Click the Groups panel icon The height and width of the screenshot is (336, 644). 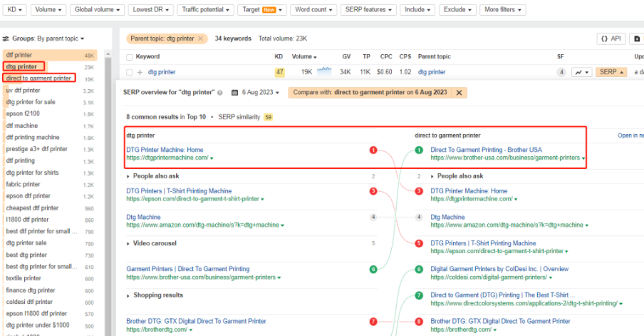[6, 39]
